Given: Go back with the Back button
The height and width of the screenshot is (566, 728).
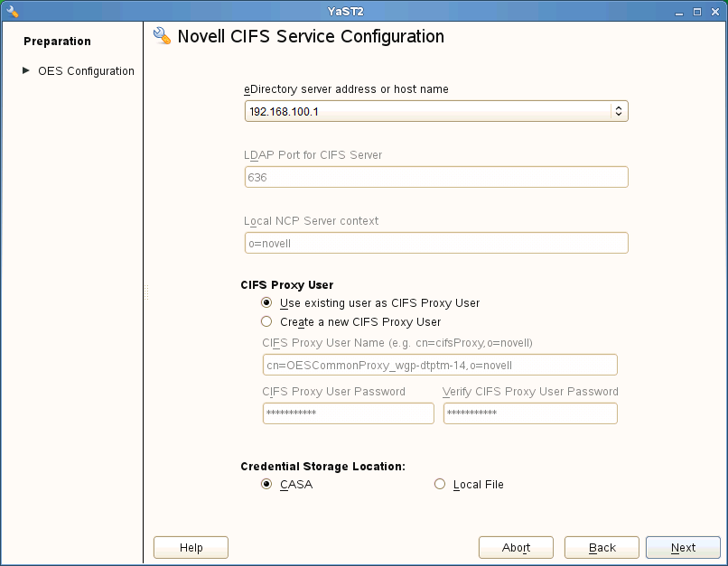Looking at the screenshot, I should tap(602, 547).
